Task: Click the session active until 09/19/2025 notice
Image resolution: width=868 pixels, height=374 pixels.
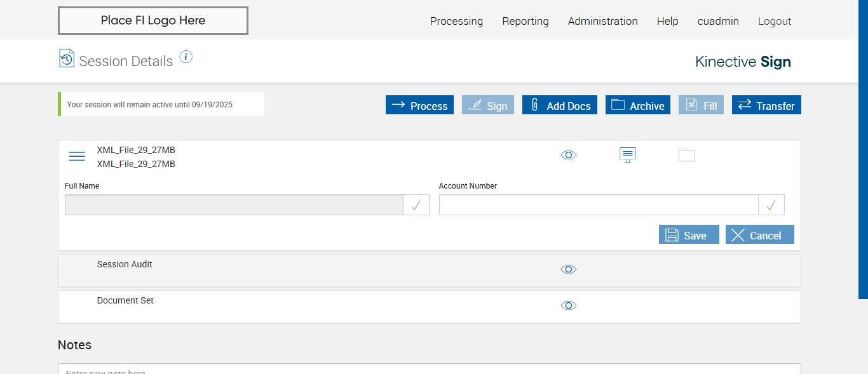Action: pos(161,104)
